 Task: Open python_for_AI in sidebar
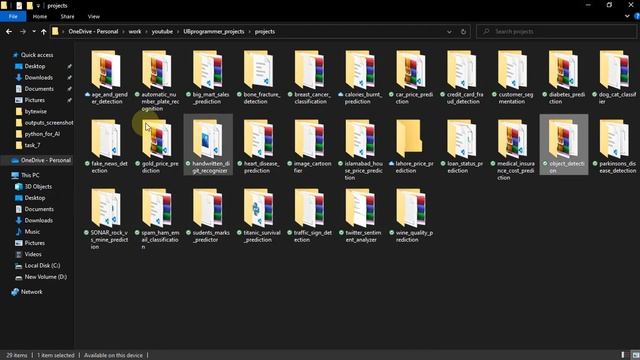point(42,133)
